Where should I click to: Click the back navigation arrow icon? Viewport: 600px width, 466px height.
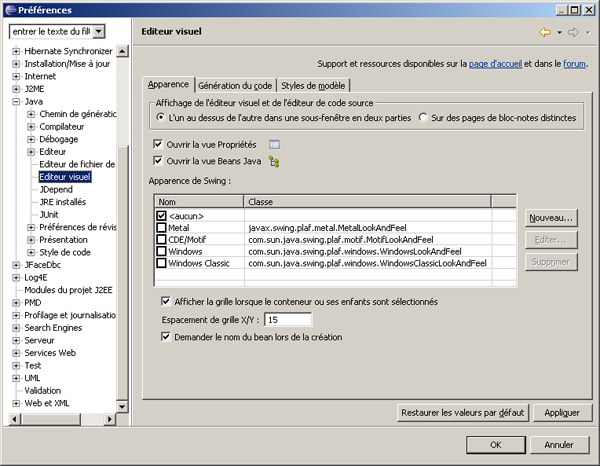click(545, 33)
